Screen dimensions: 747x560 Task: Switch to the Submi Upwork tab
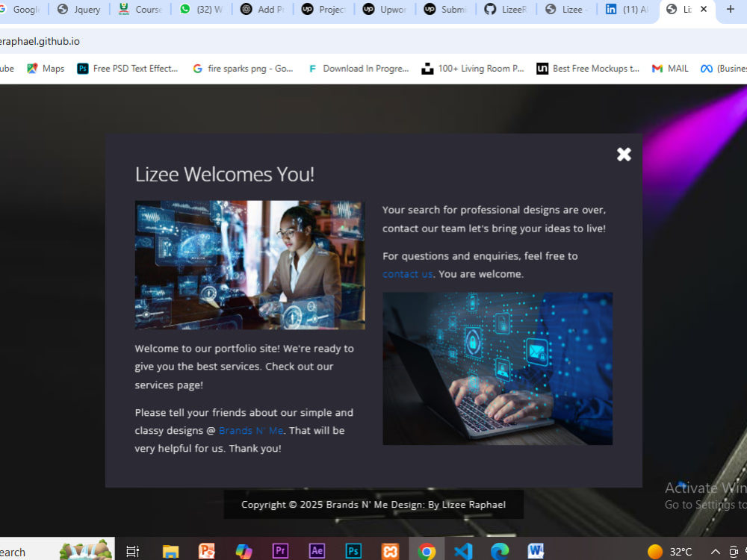click(445, 10)
